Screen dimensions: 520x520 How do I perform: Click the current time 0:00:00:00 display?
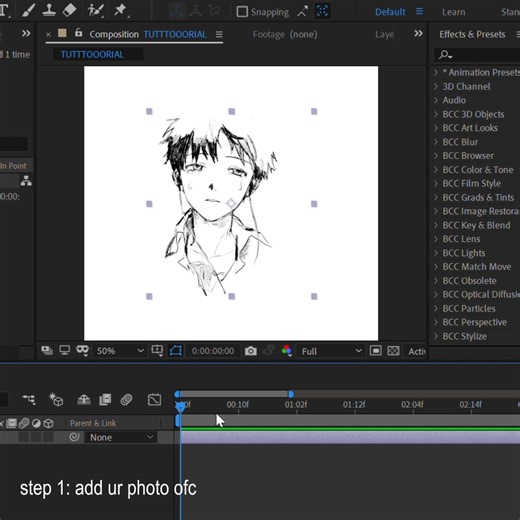point(213,351)
